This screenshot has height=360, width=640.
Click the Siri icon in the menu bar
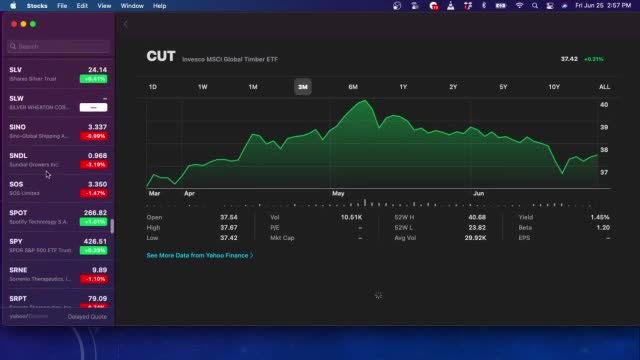tap(564, 6)
